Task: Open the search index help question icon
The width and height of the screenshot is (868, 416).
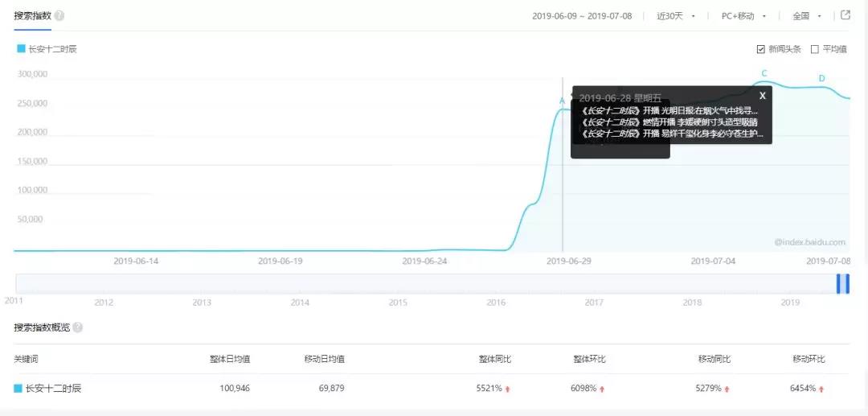Action: click(x=59, y=15)
